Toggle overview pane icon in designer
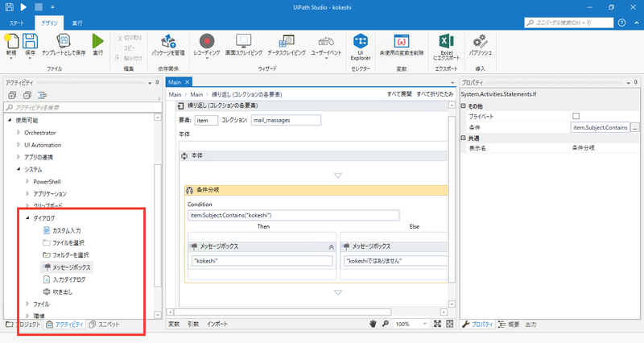Image resolution: width=644 pixels, height=343 pixels. [450, 324]
